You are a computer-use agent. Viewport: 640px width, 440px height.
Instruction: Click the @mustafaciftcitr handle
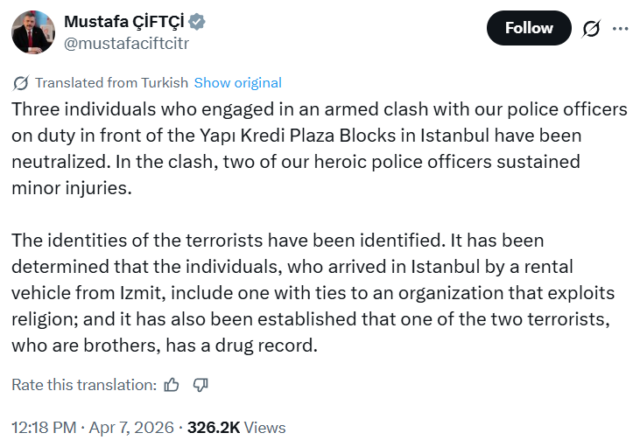pos(126,43)
